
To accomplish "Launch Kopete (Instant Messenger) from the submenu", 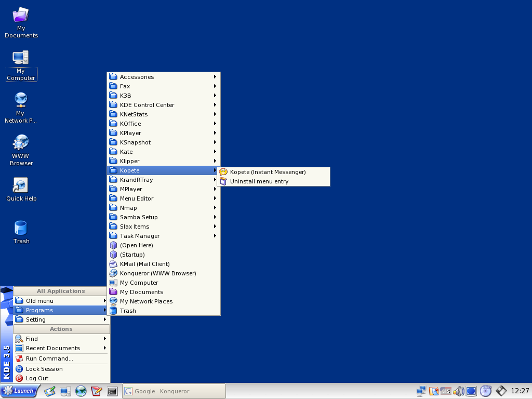I will click(x=274, y=172).
